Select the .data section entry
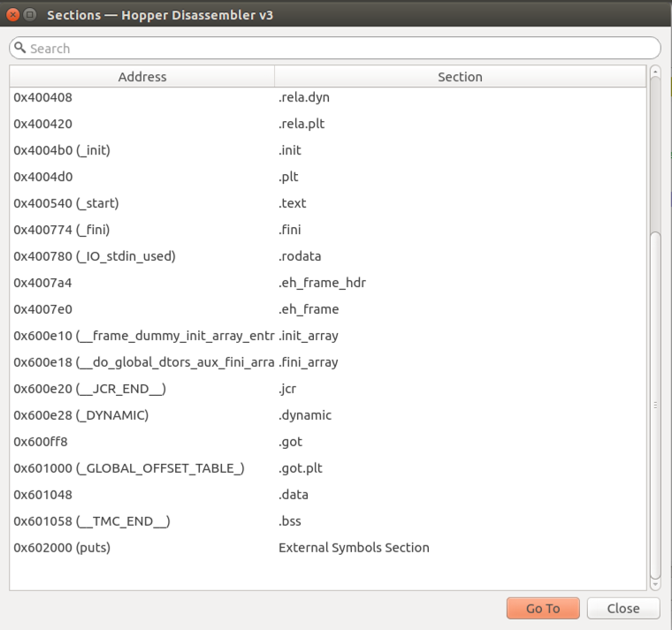 [x=294, y=495]
